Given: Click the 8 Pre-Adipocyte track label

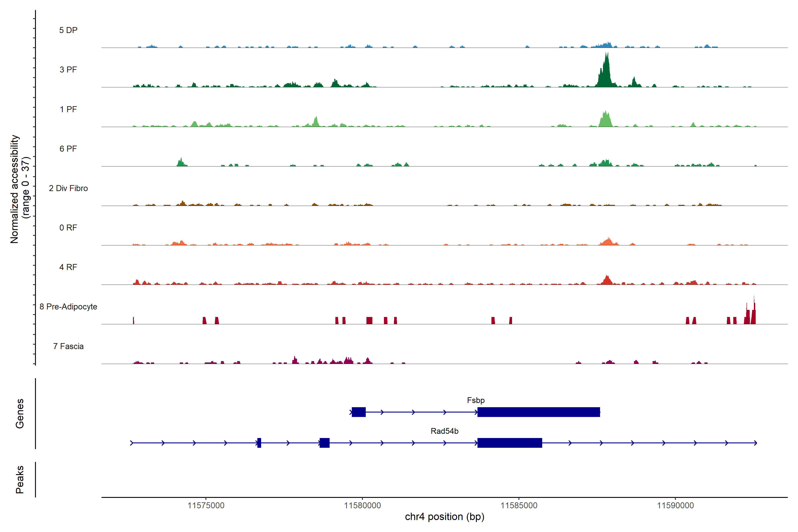Looking at the screenshot, I should coord(68,307).
